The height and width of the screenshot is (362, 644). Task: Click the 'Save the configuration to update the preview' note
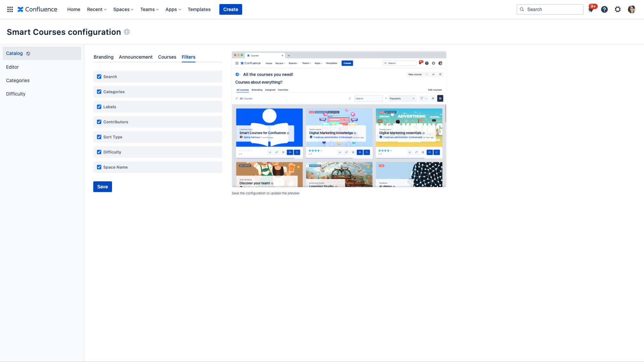click(266, 193)
